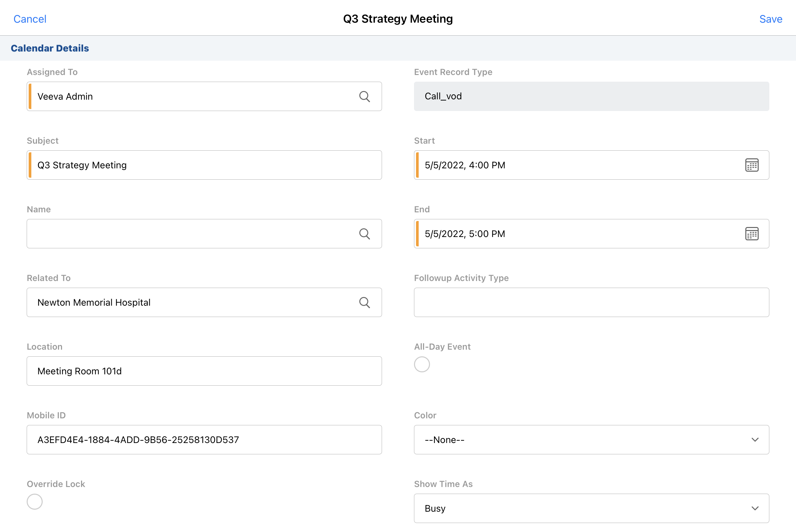Click search icon in Assigned To field

pos(364,96)
